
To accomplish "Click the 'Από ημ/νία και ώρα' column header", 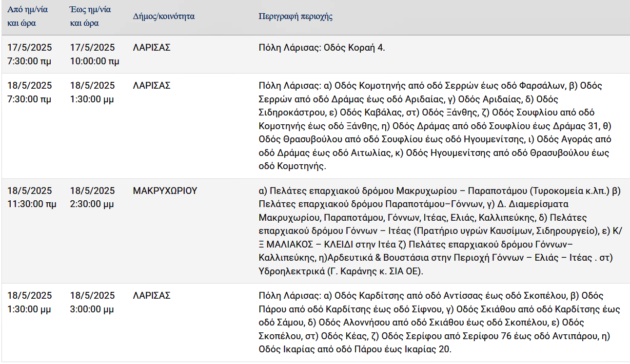I will 28,16.
